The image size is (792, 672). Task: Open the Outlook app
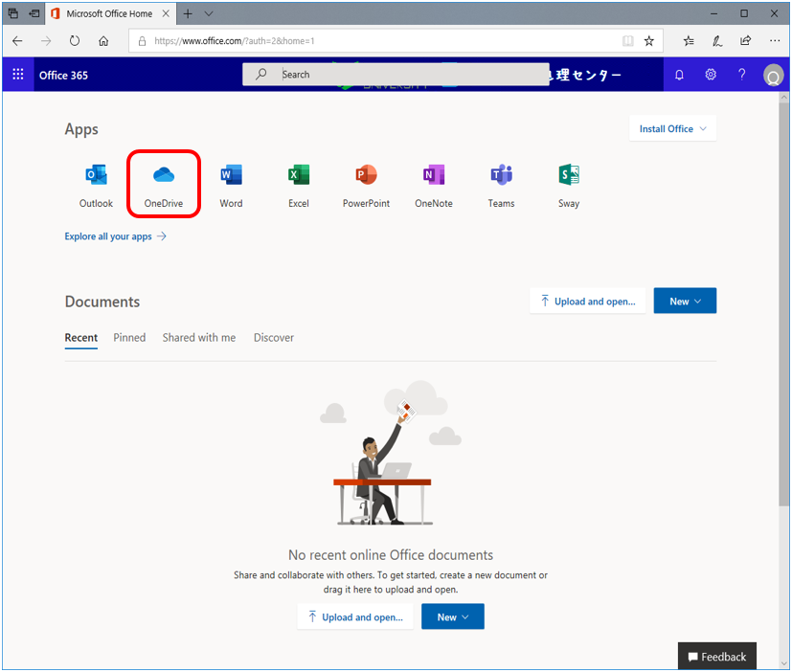[96, 186]
